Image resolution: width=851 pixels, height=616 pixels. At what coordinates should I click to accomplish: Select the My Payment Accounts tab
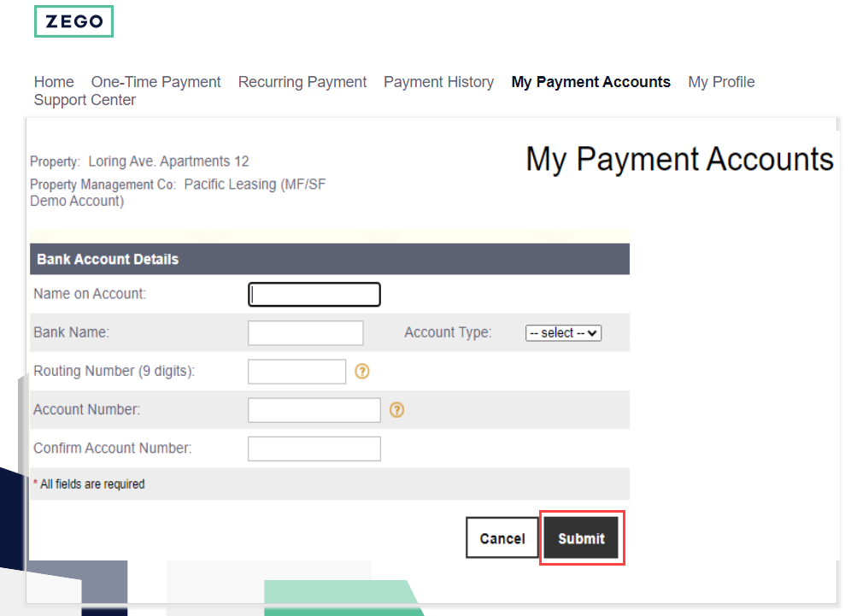click(590, 82)
